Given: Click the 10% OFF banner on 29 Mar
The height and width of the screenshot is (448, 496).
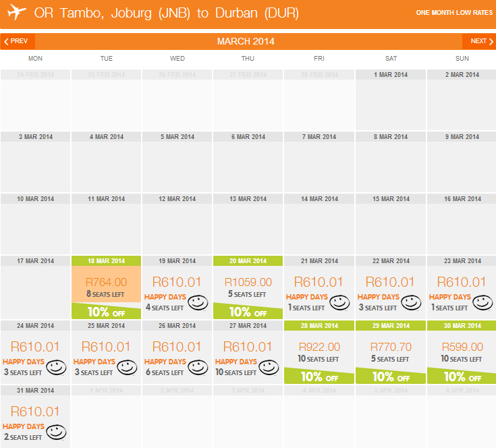Looking at the screenshot, I should click(x=391, y=376).
